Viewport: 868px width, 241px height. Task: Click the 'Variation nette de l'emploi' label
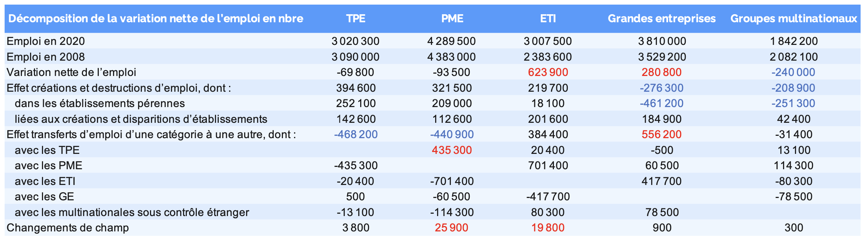(x=72, y=72)
